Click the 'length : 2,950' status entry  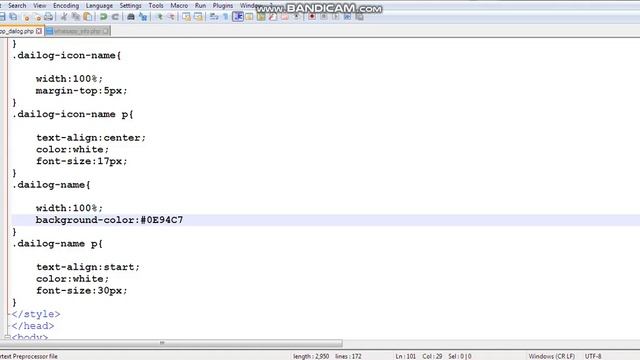tap(311, 356)
